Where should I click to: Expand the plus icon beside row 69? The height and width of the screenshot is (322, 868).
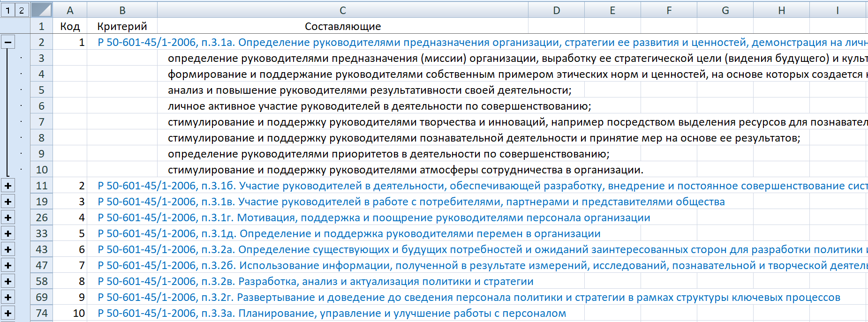(x=8, y=297)
